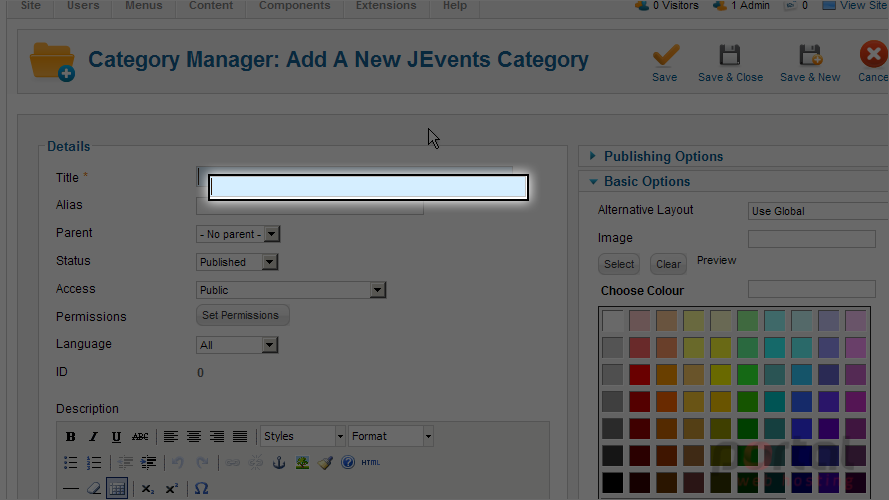Open the Menus menu
Viewport: 889px width, 500px height.
coord(143,6)
